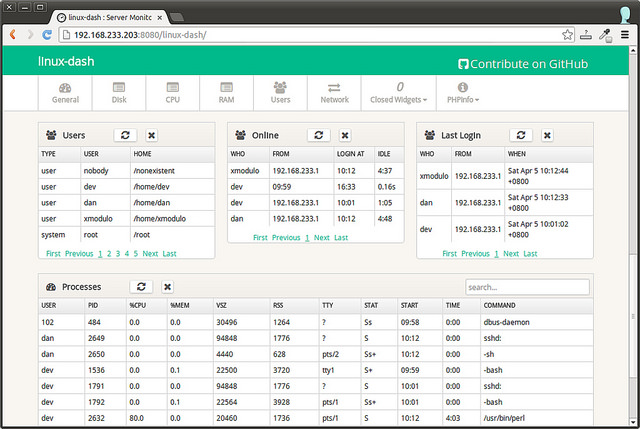This screenshot has width=640, height=429.
Task: Refresh the Online widget
Action: tap(317, 135)
